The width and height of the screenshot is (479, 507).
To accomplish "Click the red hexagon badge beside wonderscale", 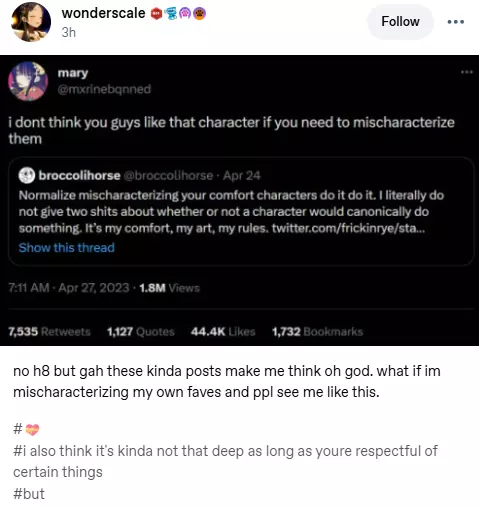I will (156, 14).
